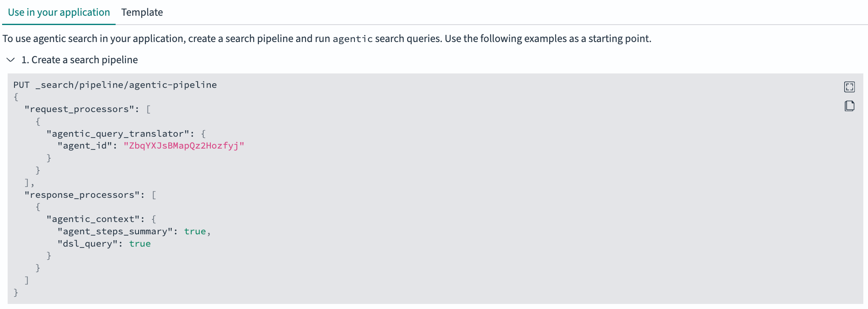Image resolution: width=868 pixels, height=309 pixels.
Task: Switch to the Template tab
Action: (142, 12)
